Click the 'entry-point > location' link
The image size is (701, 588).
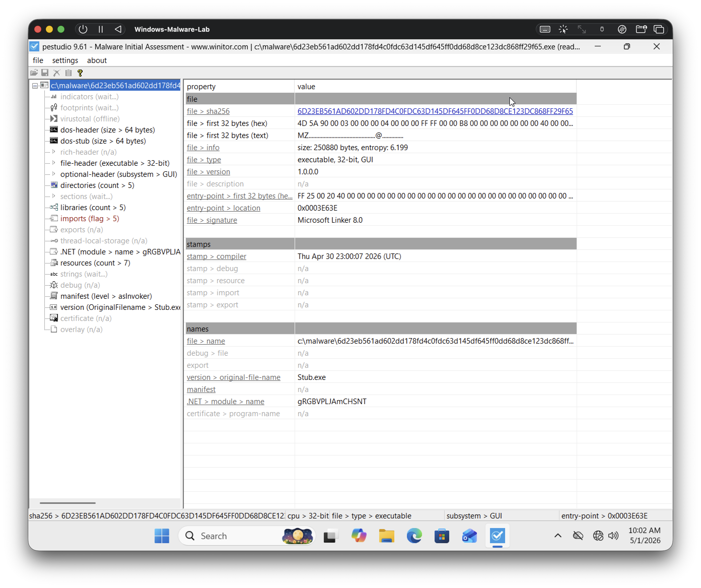(x=223, y=208)
